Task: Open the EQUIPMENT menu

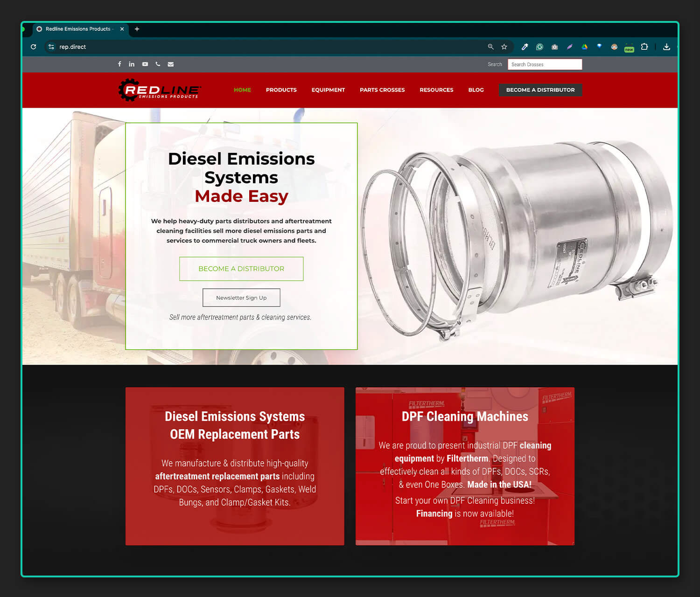Action: (x=328, y=90)
